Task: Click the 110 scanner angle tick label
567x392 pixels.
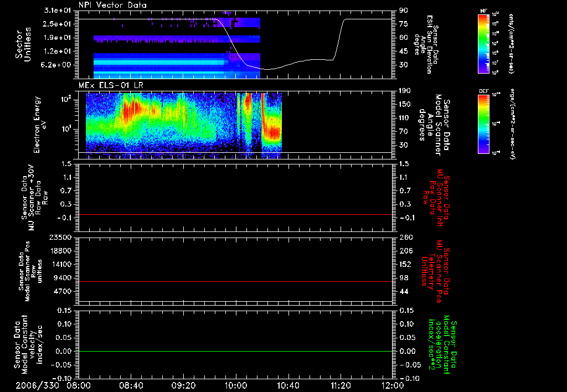Action: pos(405,118)
